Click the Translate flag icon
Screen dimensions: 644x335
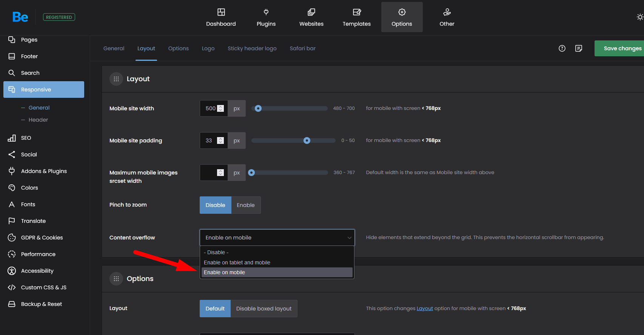pyautogui.click(x=12, y=221)
